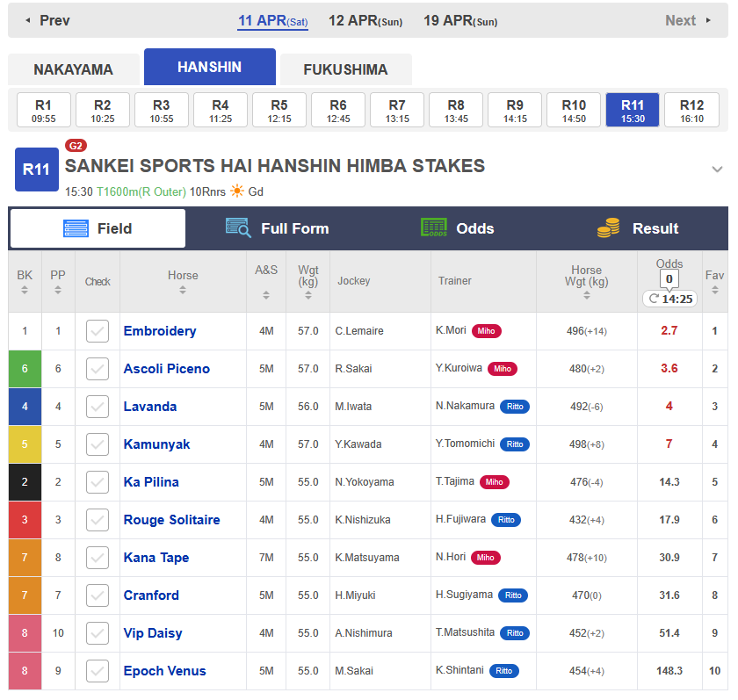Image resolution: width=738 pixels, height=700 pixels.
Task: Click the Miho badge beside K.Mori
Action: [x=486, y=331]
